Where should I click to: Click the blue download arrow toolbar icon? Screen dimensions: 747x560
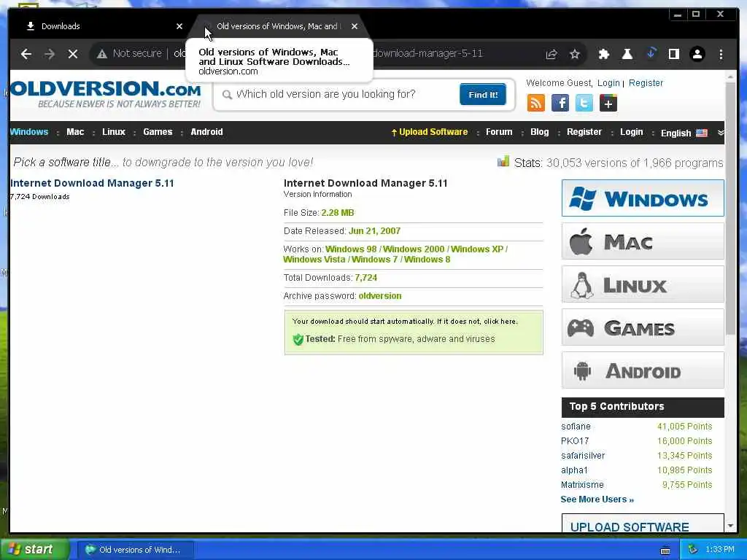[x=651, y=52]
